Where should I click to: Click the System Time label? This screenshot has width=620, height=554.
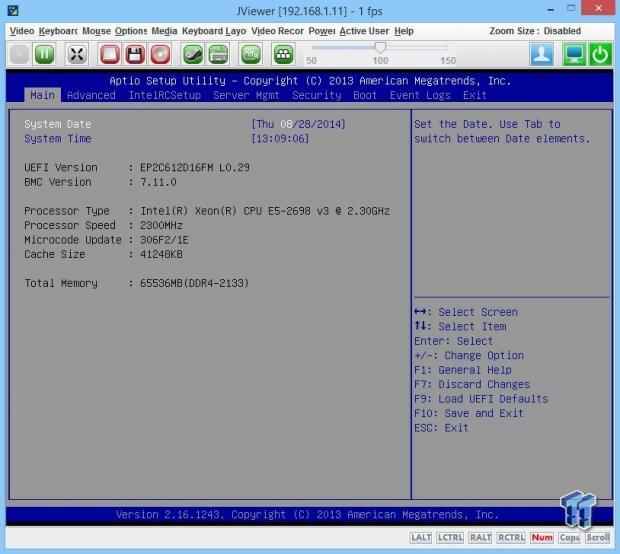coord(58,139)
